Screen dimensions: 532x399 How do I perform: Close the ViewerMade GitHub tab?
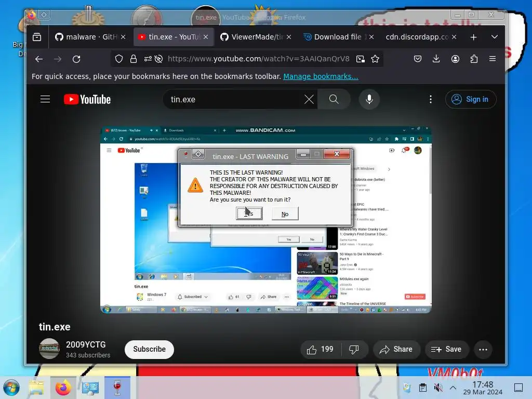click(x=289, y=37)
